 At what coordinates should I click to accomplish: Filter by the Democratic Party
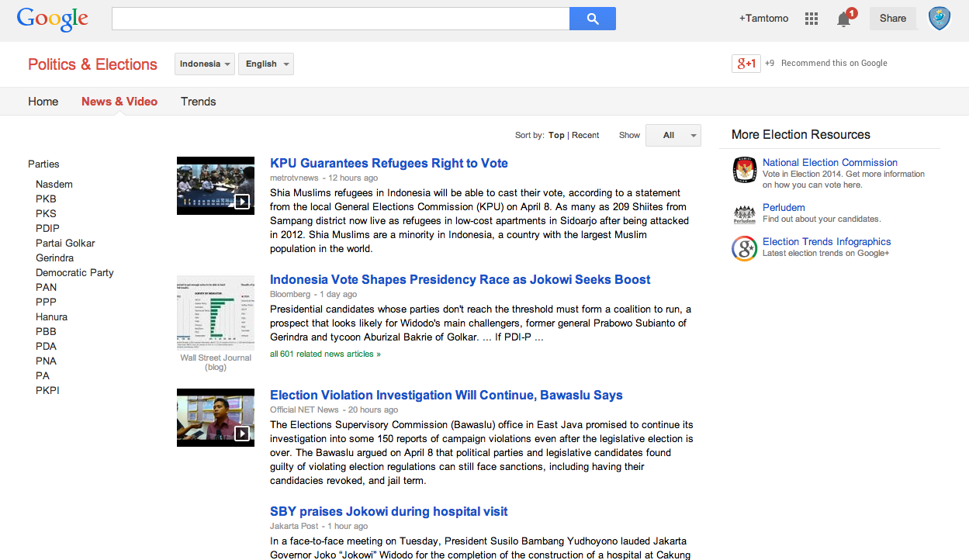click(74, 273)
